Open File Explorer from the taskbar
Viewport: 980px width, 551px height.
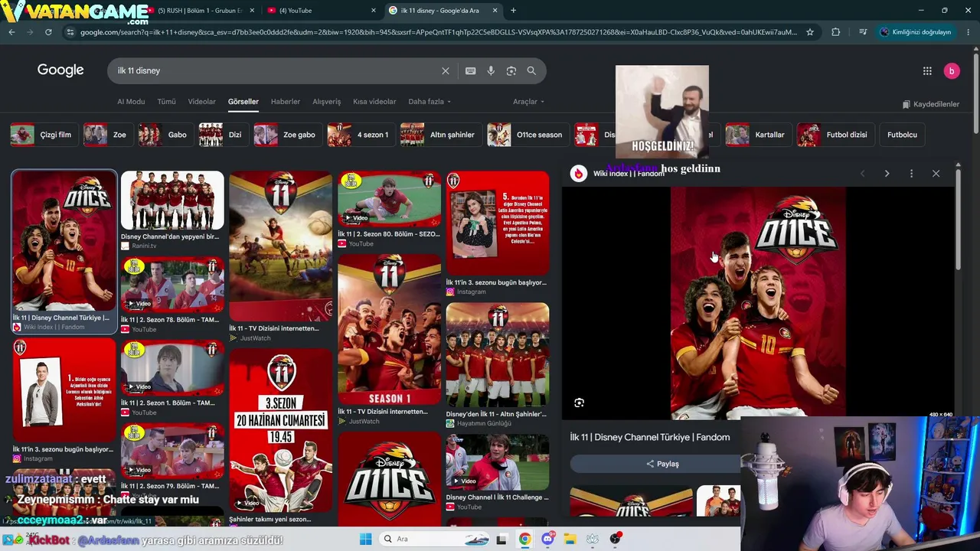[570, 539]
